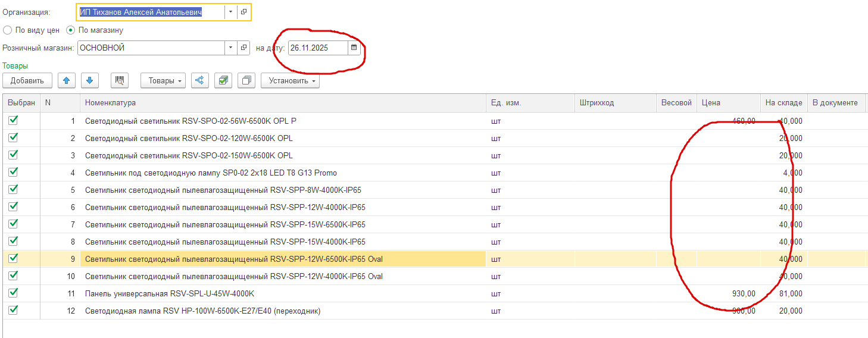
Task: Toggle checkbox for row 9 highlighted Oval item
Action: point(14,258)
